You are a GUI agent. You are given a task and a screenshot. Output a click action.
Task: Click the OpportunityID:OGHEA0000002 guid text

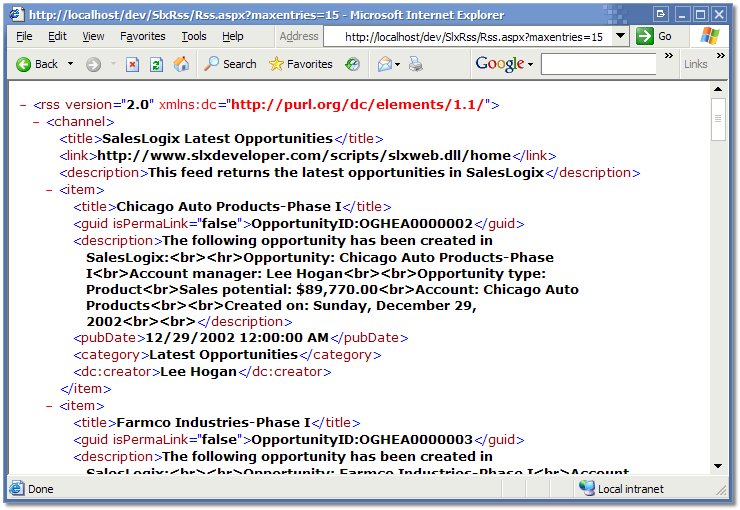click(x=362, y=224)
